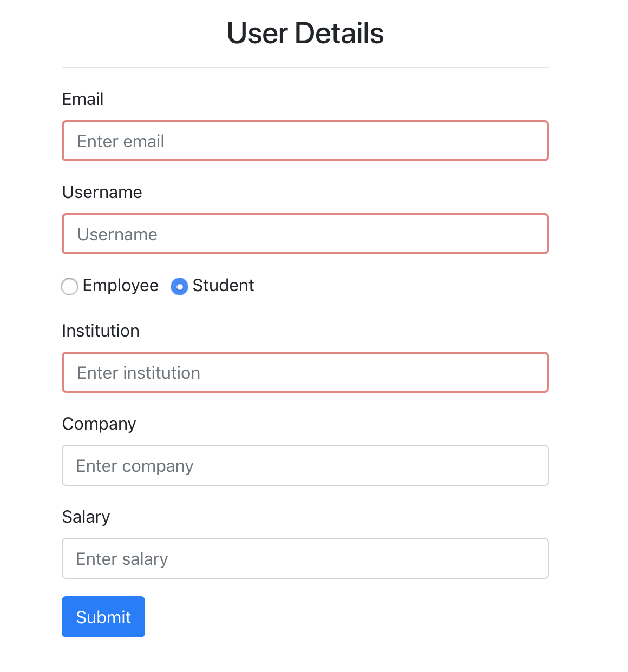Select the Student radio button
Image resolution: width=628 pixels, height=672 pixels.
pyautogui.click(x=179, y=287)
